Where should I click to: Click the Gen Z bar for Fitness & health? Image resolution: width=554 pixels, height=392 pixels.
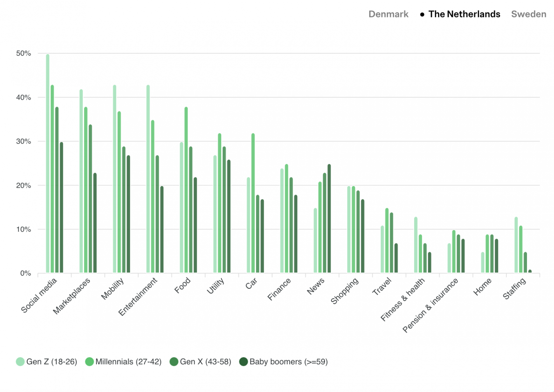point(415,245)
